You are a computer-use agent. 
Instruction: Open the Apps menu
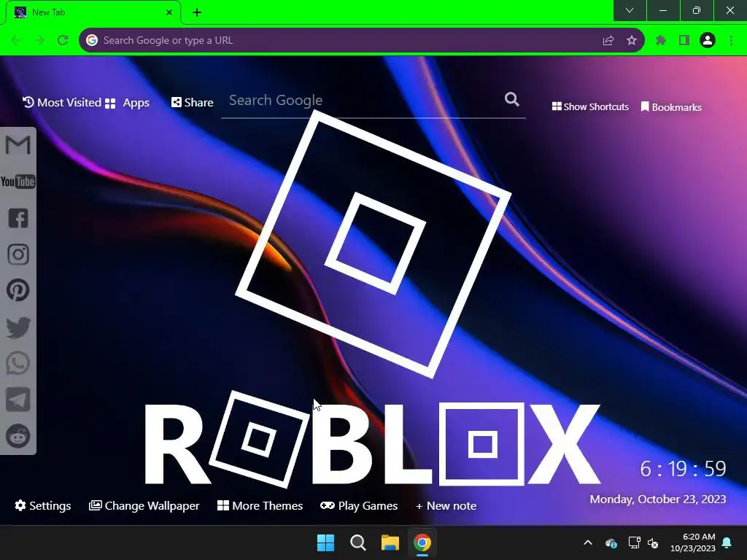pos(127,103)
